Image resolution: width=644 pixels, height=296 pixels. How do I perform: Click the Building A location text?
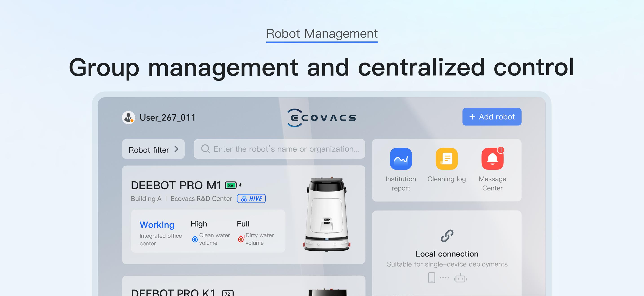point(146,198)
